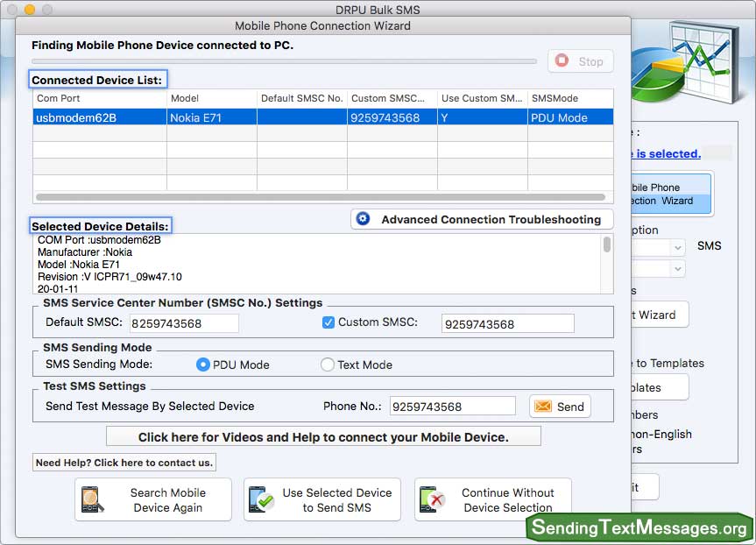Viewport: 756px width, 545px height.
Task: Click Use Selected Device to Send SMS
Action: pos(322,499)
